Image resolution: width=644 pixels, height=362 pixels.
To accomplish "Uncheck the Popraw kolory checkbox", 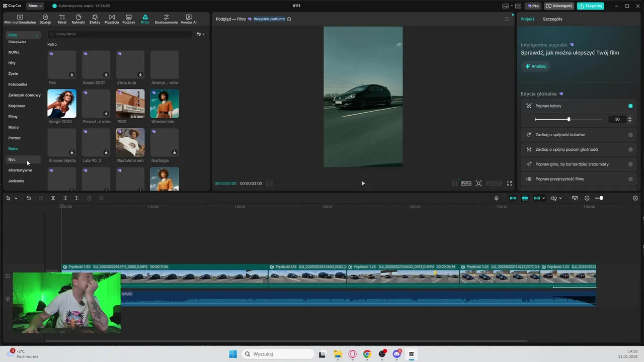I will [x=630, y=106].
